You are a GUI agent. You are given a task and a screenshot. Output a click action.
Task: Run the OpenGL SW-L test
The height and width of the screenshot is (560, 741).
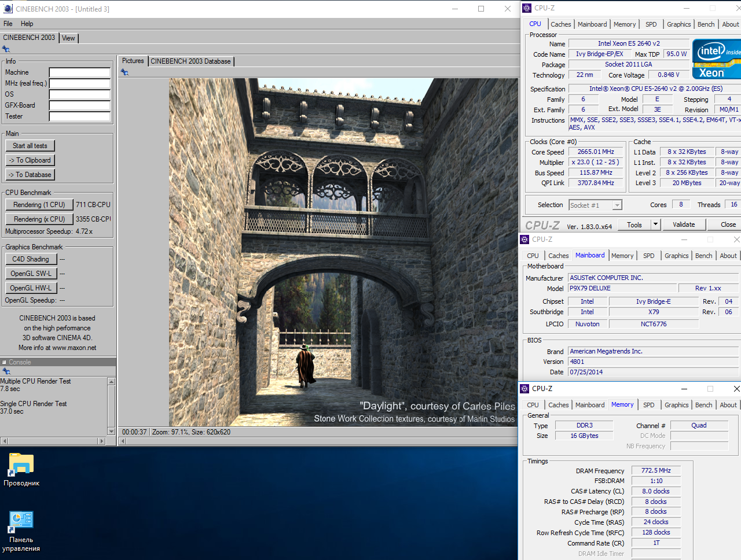coord(31,274)
